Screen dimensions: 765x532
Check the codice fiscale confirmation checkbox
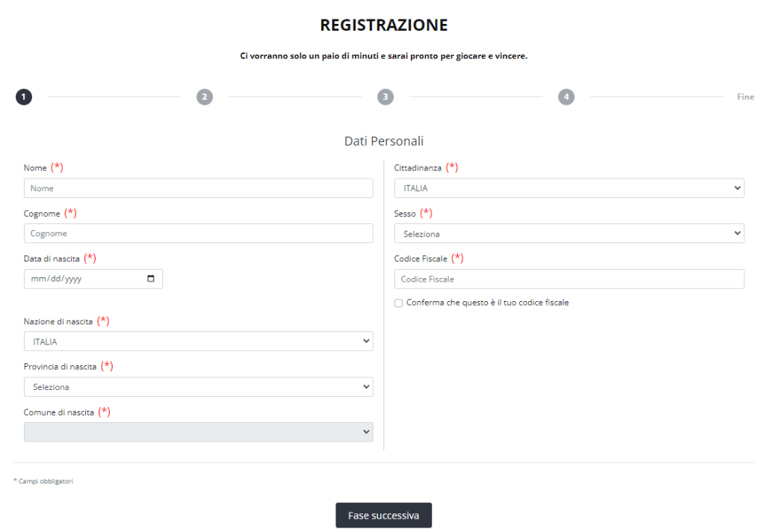(x=398, y=302)
